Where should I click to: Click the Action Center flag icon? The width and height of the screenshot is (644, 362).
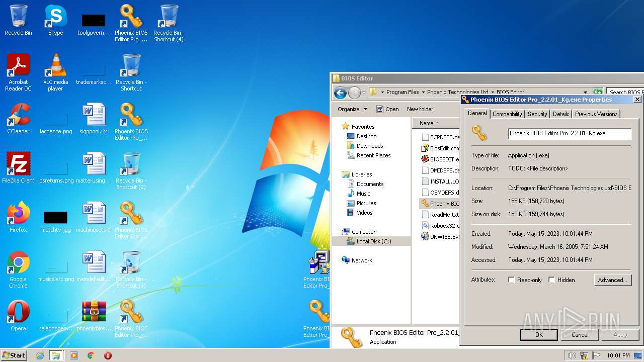pos(596,355)
